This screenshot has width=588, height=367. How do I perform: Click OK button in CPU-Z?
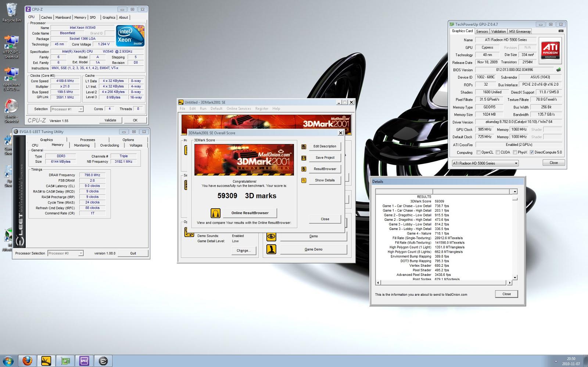click(135, 120)
